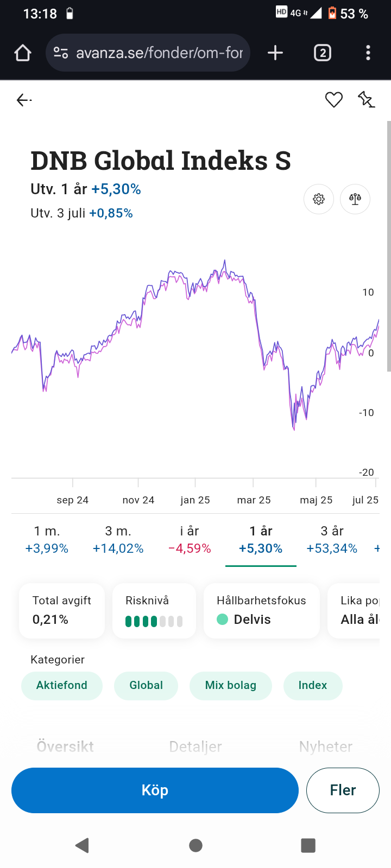Image resolution: width=391 pixels, height=868 pixels.
Task: Select the 3 m. period
Action: click(x=118, y=540)
